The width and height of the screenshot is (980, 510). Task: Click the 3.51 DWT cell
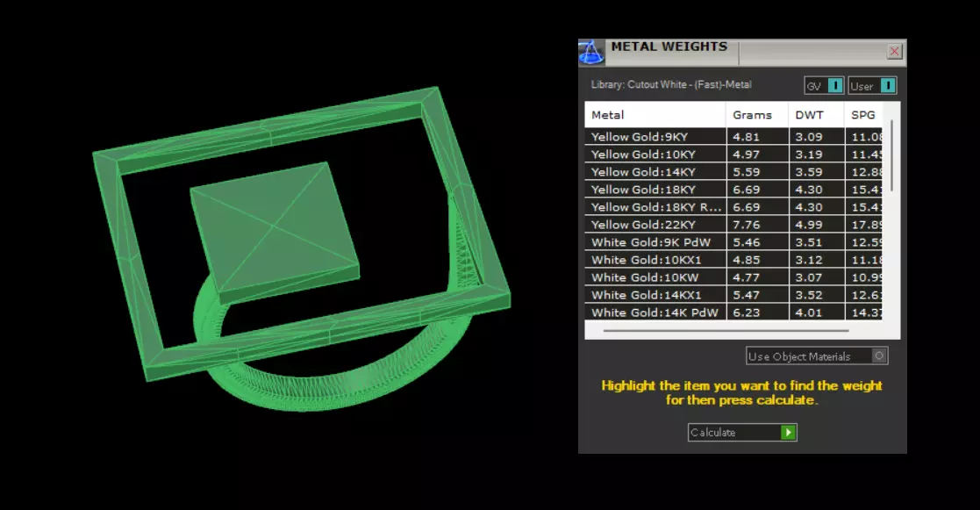[x=817, y=241]
